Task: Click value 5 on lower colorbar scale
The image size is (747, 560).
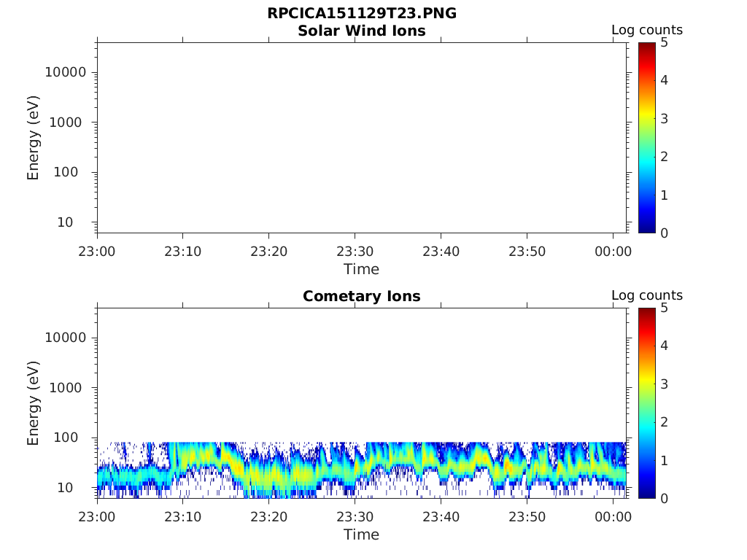Action: (664, 308)
